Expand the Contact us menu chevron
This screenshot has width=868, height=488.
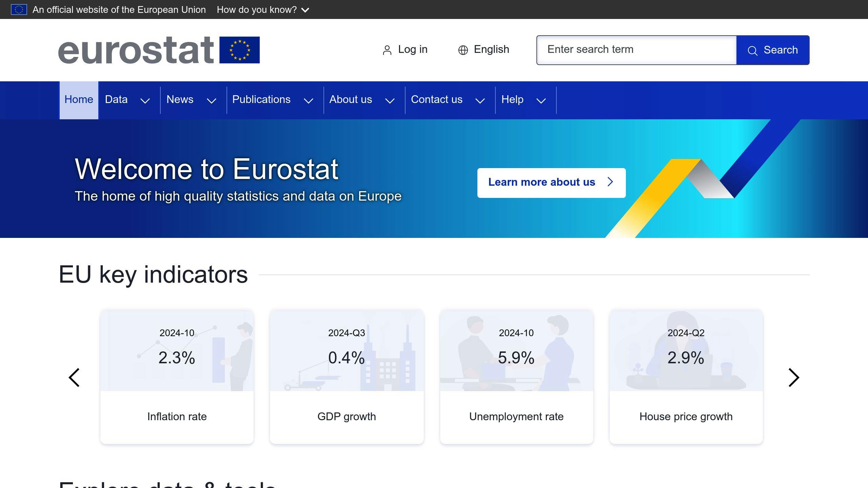(x=480, y=101)
